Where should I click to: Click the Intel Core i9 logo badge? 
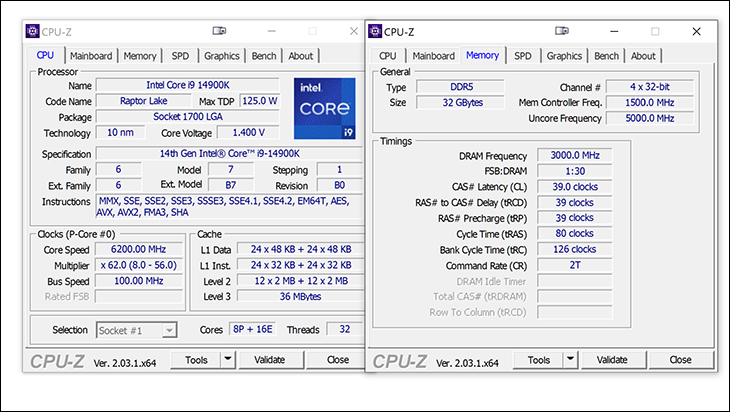coord(324,108)
